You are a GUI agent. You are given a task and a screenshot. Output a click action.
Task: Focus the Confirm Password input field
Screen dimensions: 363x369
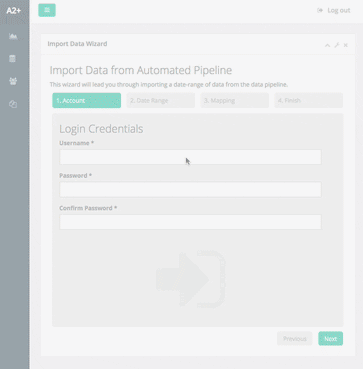click(x=190, y=222)
